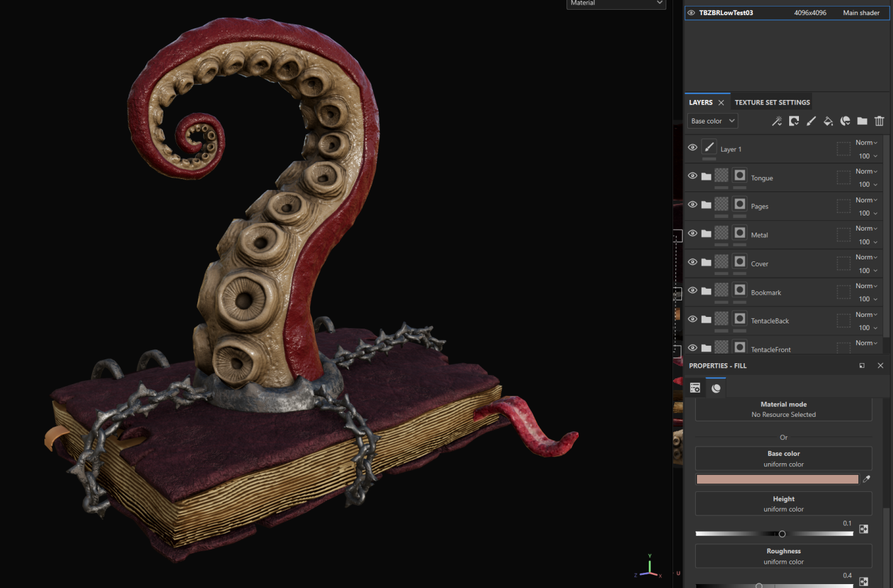Image resolution: width=893 pixels, height=588 pixels.
Task: Click the TentacleBack folder icon
Action: point(706,319)
